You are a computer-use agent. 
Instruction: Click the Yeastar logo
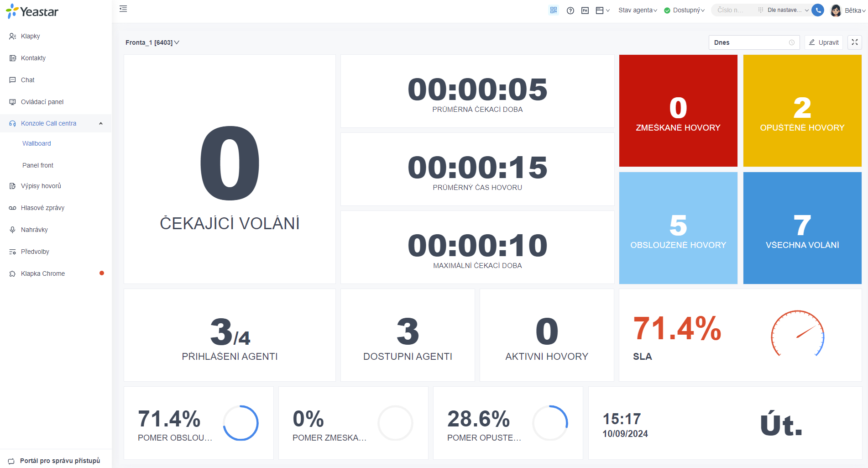[x=32, y=11]
